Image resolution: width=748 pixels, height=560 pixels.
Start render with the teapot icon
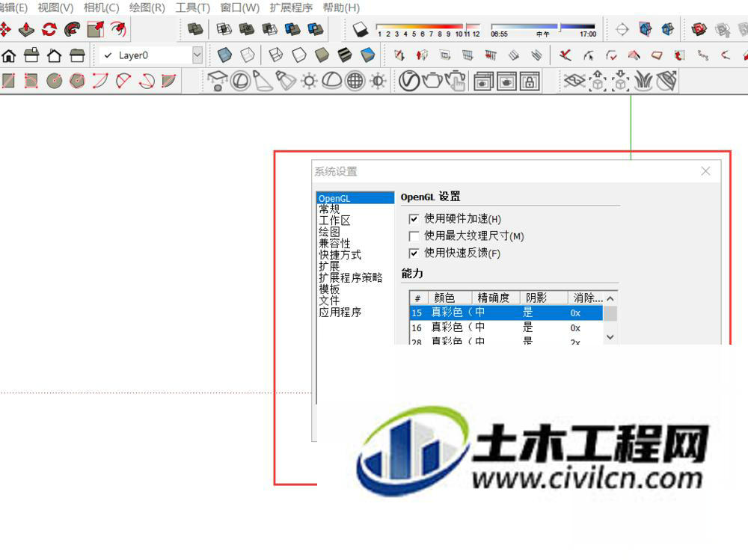[x=432, y=81]
